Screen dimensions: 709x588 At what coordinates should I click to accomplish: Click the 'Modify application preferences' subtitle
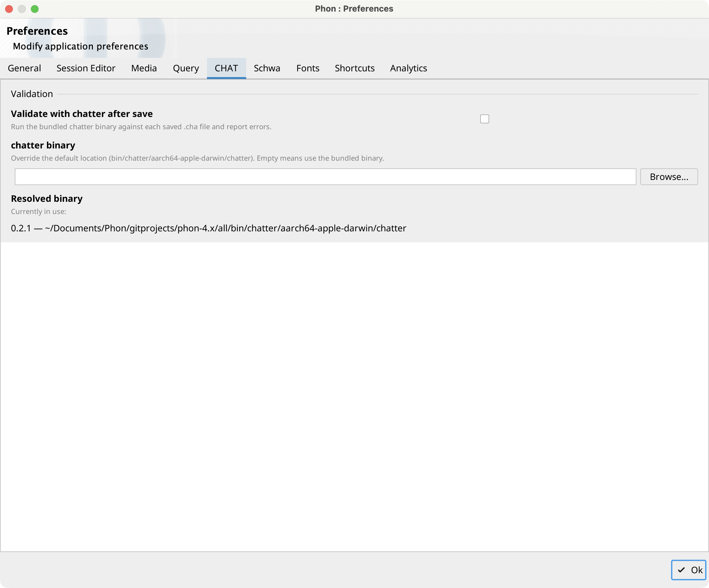80,46
